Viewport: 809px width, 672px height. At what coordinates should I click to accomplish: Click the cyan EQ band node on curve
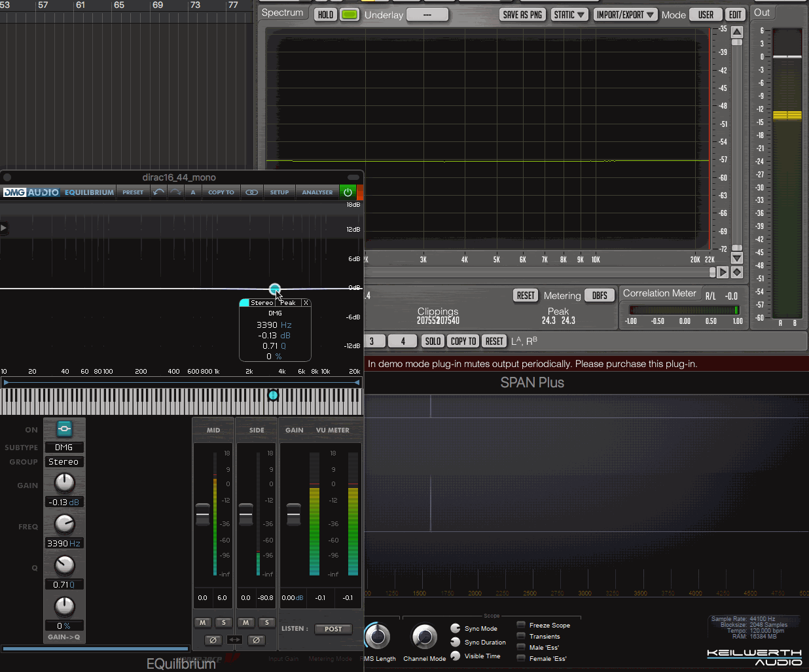pos(275,289)
